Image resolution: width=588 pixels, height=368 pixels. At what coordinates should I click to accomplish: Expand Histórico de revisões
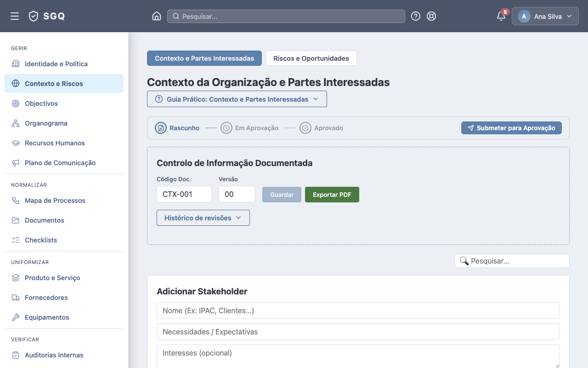tap(203, 218)
